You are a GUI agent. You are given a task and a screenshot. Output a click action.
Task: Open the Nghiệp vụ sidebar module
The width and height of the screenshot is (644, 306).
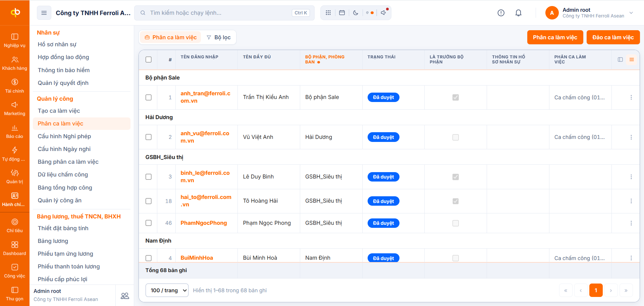coord(15,40)
